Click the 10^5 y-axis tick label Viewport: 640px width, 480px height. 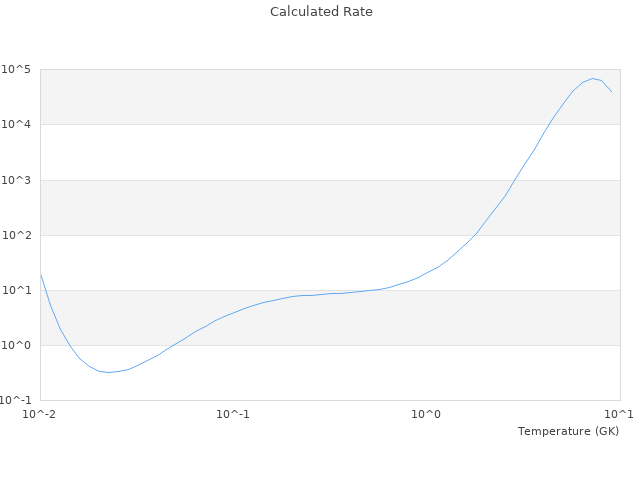pos(16,69)
